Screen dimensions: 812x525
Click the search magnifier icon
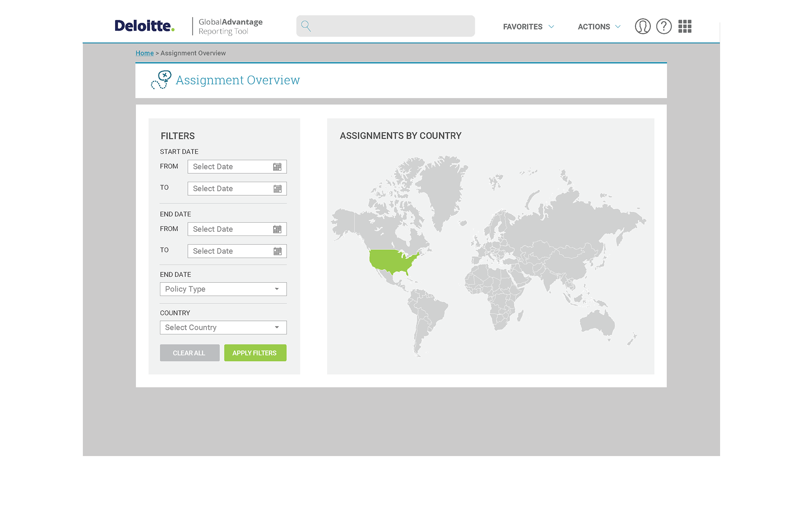coord(306,26)
